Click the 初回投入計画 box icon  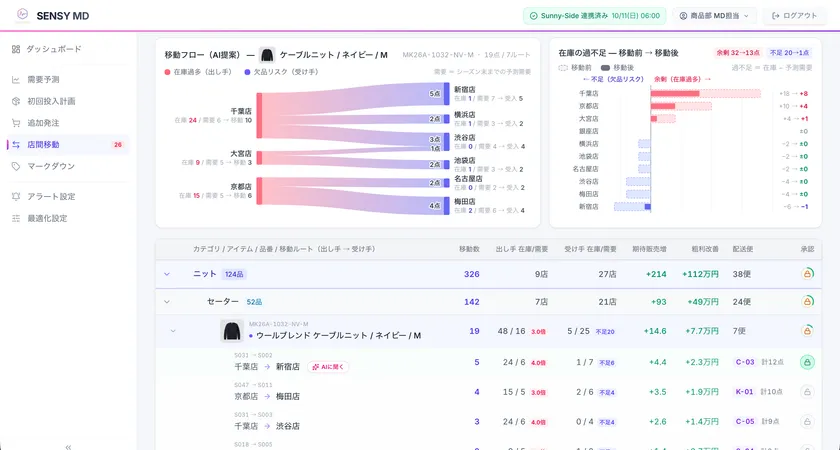coord(16,101)
